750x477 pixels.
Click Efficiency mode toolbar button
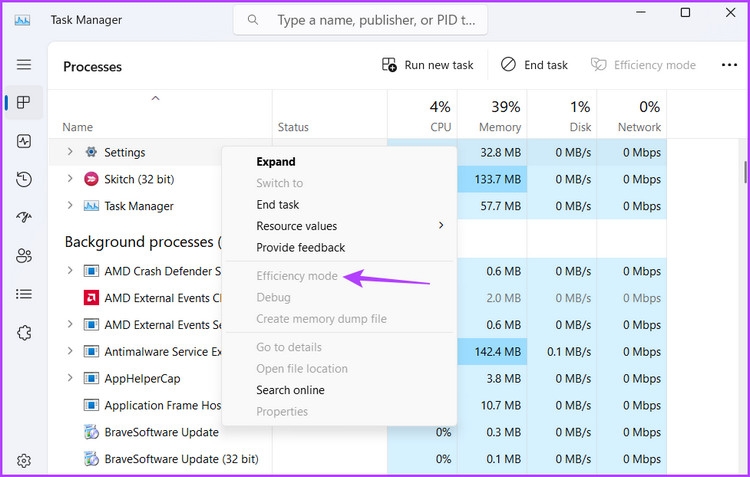point(643,65)
